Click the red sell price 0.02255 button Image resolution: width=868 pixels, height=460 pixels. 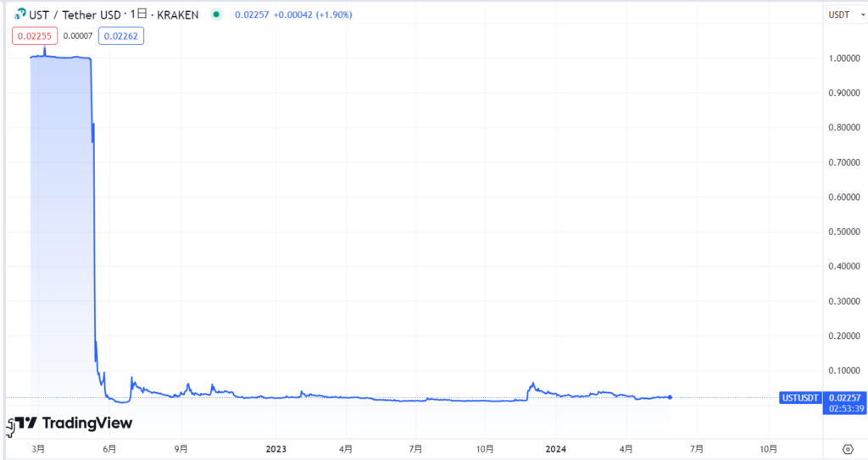pyautogui.click(x=34, y=36)
